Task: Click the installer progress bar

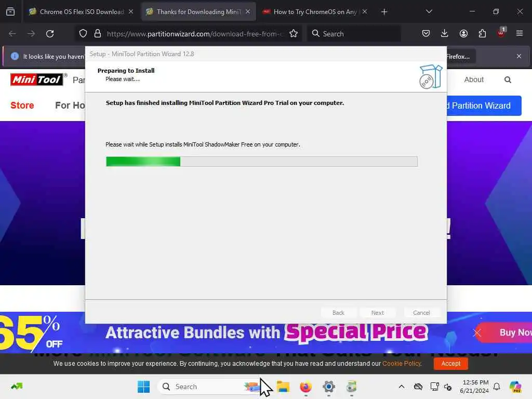Action: click(x=262, y=162)
